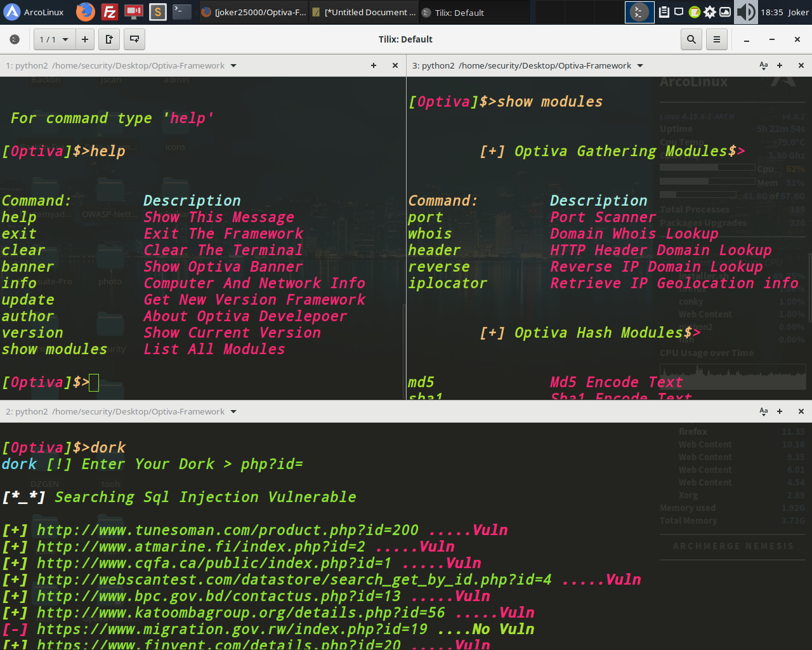Open the Tilix search (magnifier) button

click(x=691, y=39)
